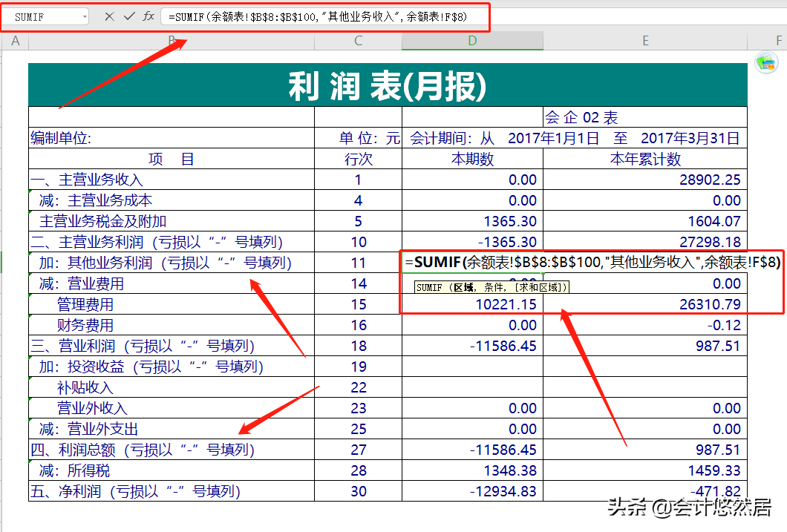Click the 会企02表 cell
Image resolution: width=787 pixels, height=532 pixels.
645,118
